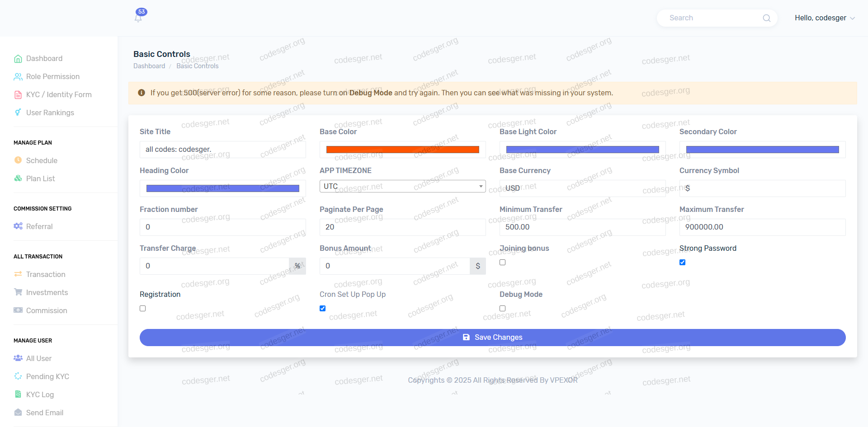Click the KYC / Identity Form document icon
Screen dimensions: 868x427
18,95
